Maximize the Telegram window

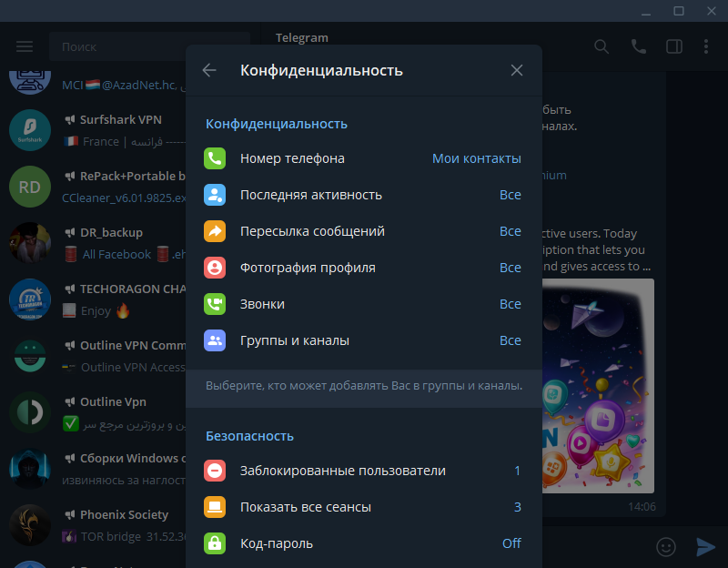[679, 11]
